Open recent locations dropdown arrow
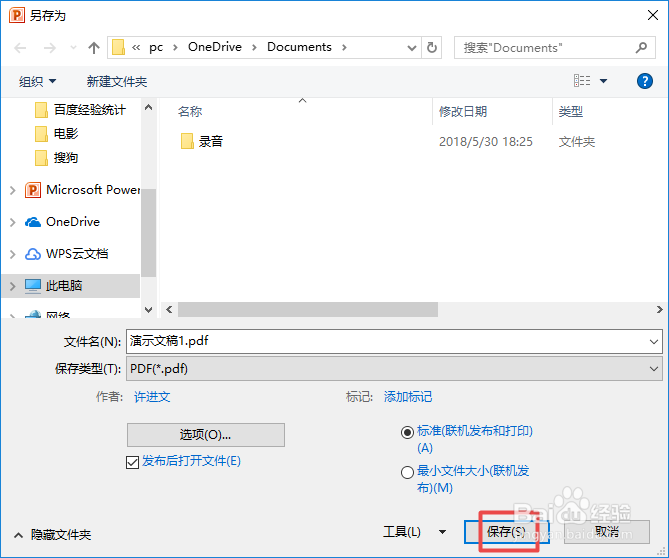Viewport: 669px width, 558px height. (x=73, y=47)
